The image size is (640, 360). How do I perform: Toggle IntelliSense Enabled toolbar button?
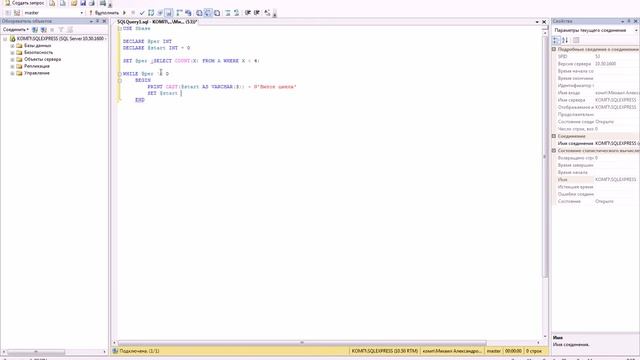click(x=169, y=13)
